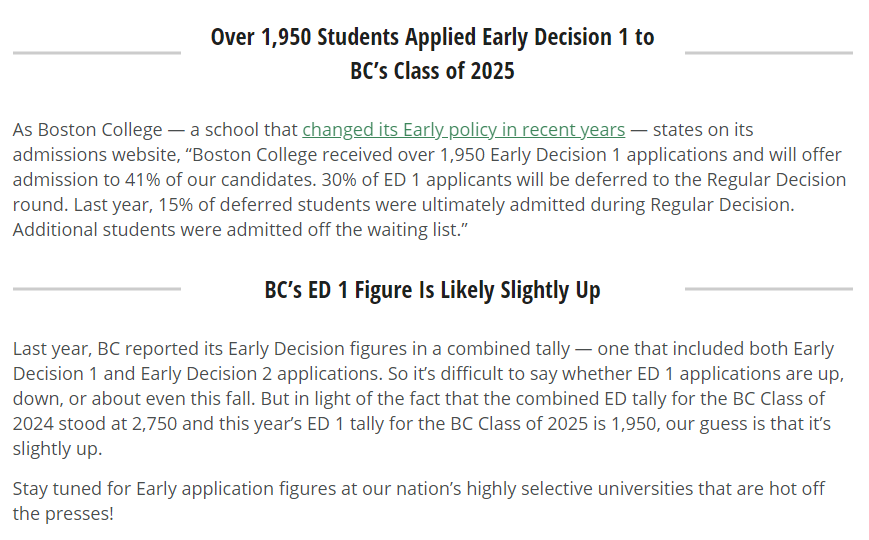Screen dimensions: 869x540
Task: Open the "changed its Early policy in recent years" link
Action: [463, 130]
